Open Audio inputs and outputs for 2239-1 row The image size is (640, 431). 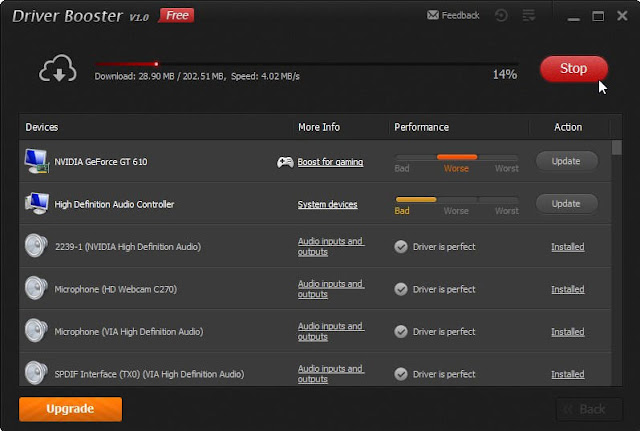click(x=331, y=247)
